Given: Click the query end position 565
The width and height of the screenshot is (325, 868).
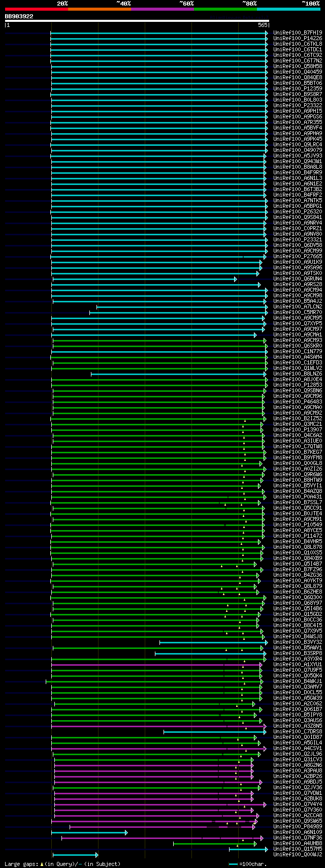Looking at the screenshot, I should 263,25.
